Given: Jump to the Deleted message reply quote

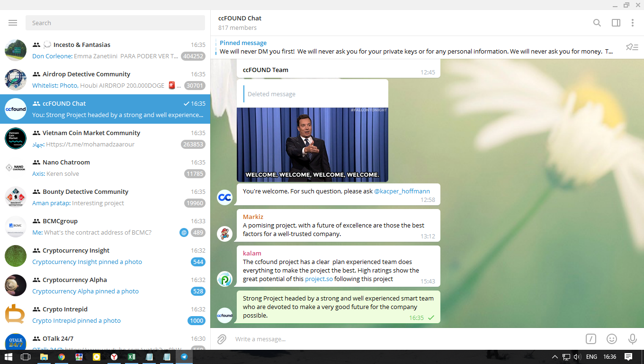Looking at the screenshot, I should click(313, 94).
